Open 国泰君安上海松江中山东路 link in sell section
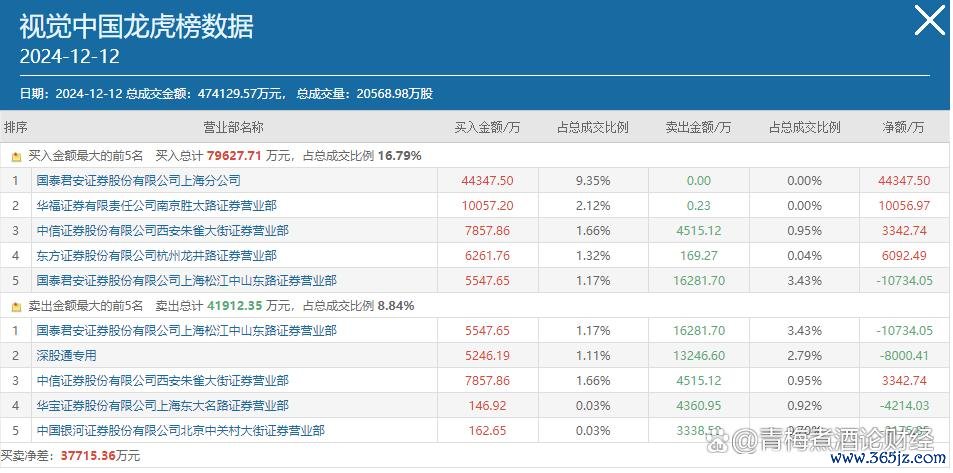 pos(187,331)
